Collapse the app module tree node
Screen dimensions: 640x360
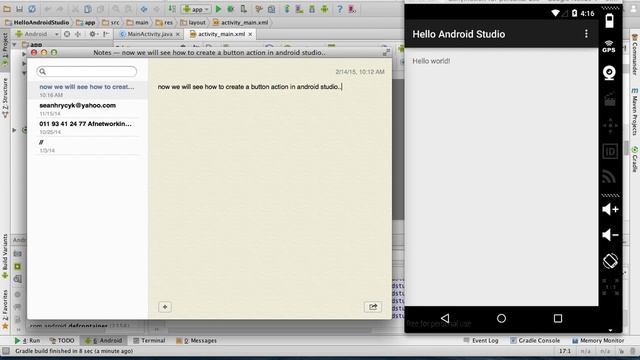15,44
